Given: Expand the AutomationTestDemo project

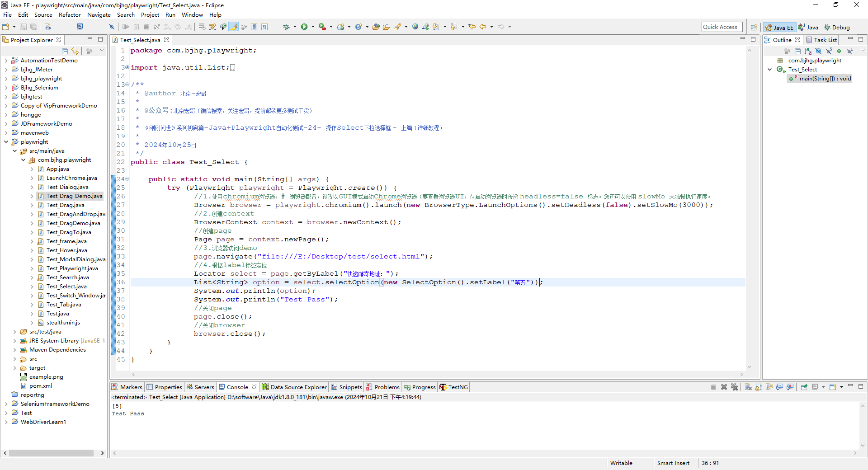Looking at the screenshot, I should 6,61.
